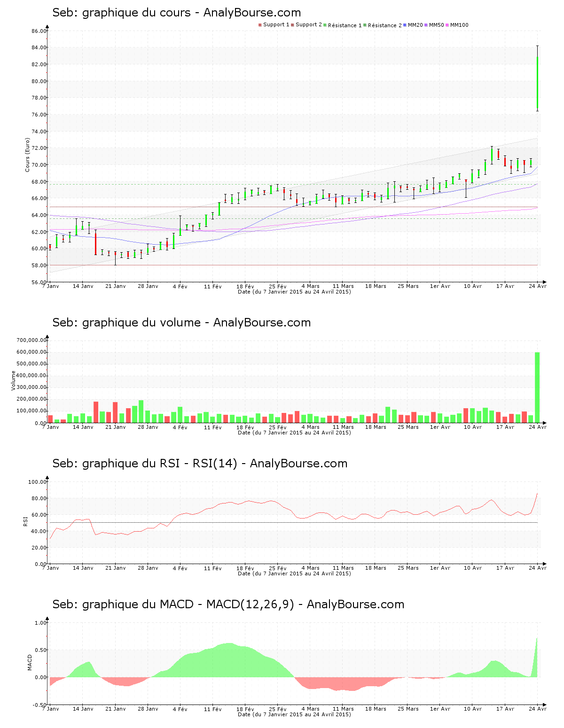This screenshot has width=564, height=728.
Task: Click the '0.50' MACD axis label
Action: tap(41, 650)
